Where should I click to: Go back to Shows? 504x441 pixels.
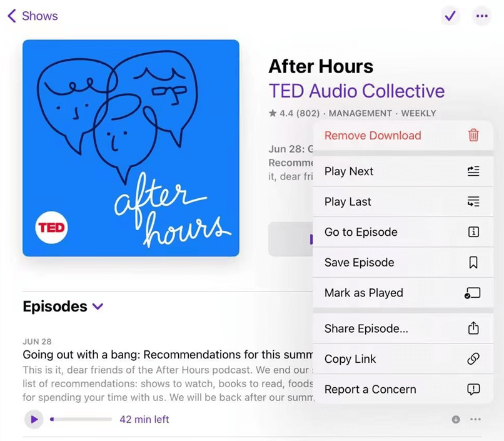pyautogui.click(x=33, y=16)
